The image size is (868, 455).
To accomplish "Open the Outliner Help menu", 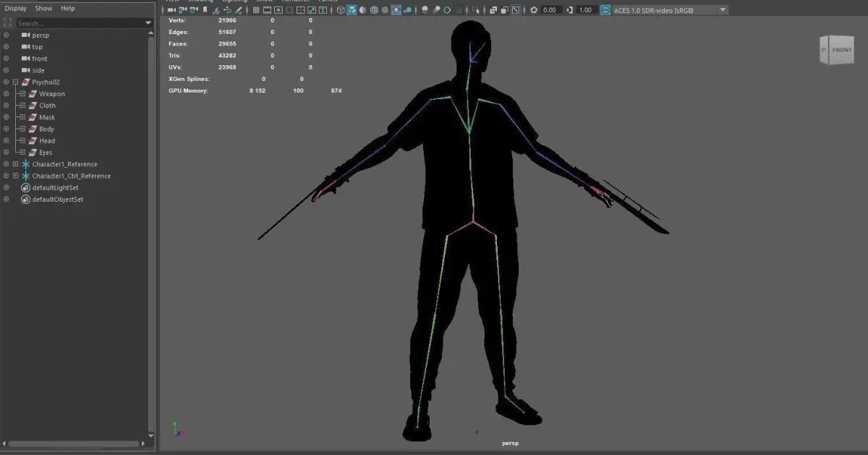I will coord(67,9).
